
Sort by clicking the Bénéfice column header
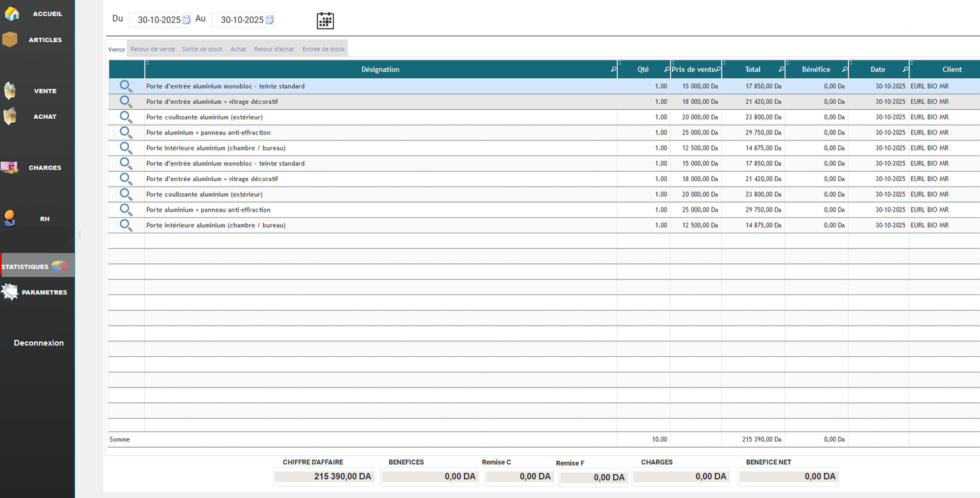[x=817, y=69]
